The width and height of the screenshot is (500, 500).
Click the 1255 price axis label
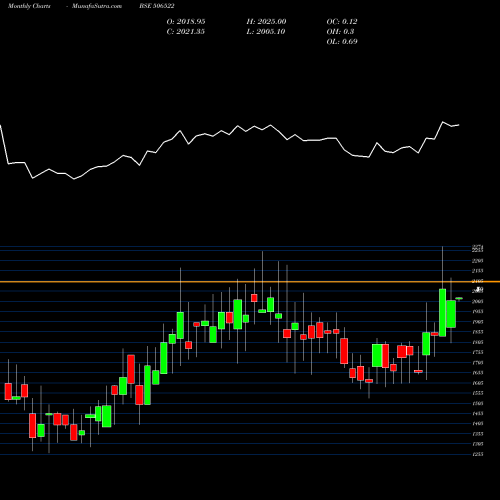[478, 454]
